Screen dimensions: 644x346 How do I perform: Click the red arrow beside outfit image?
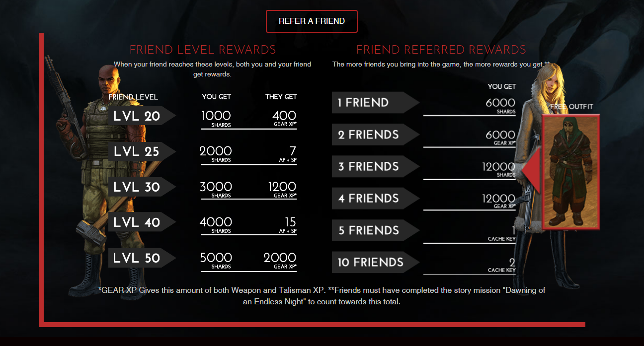[531, 171]
